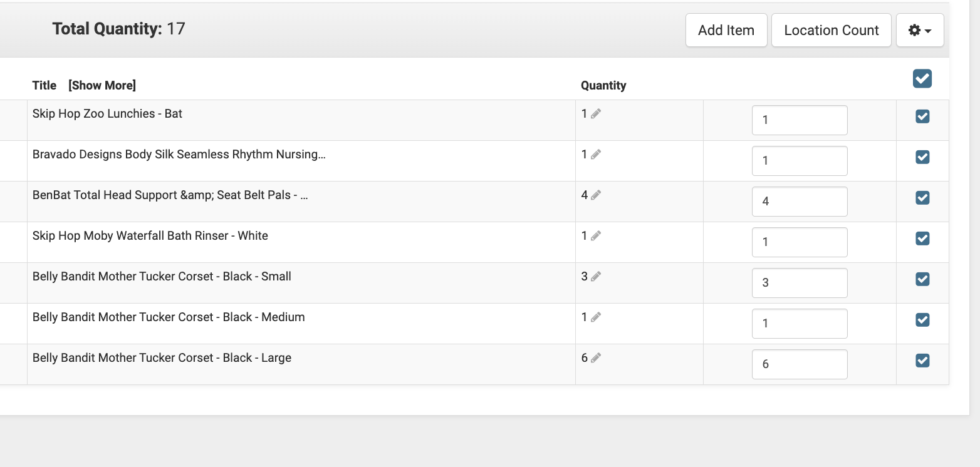Click the Add Item button

[x=726, y=30]
